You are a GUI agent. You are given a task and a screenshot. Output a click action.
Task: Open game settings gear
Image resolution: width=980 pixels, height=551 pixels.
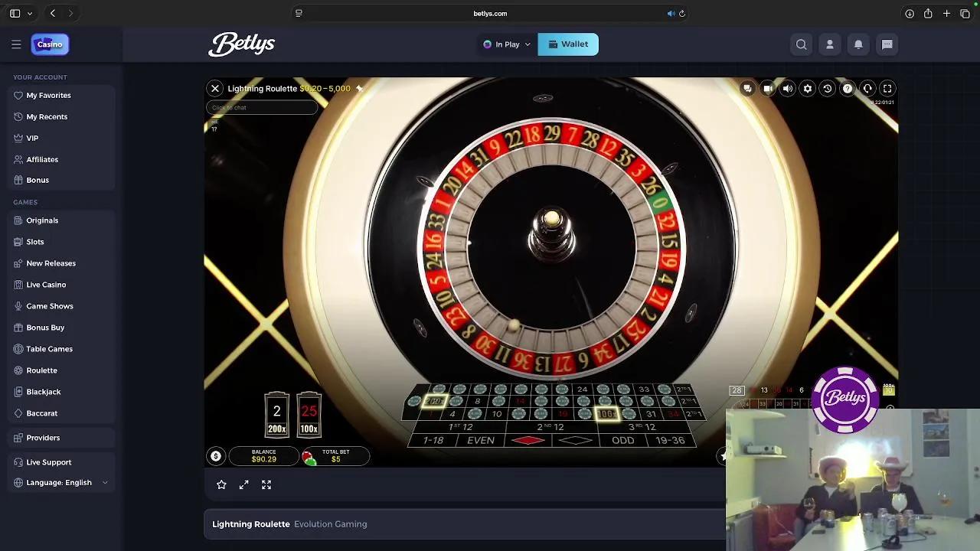point(808,89)
